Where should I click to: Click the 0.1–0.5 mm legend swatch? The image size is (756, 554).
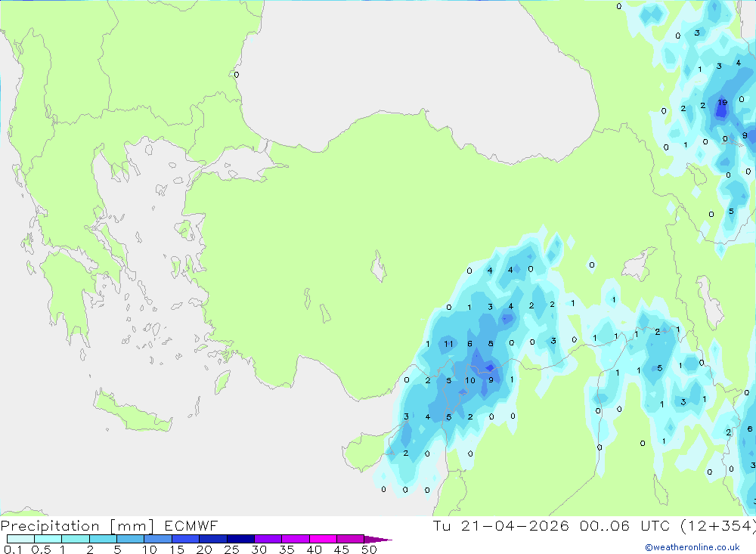[x=20, y=539]
